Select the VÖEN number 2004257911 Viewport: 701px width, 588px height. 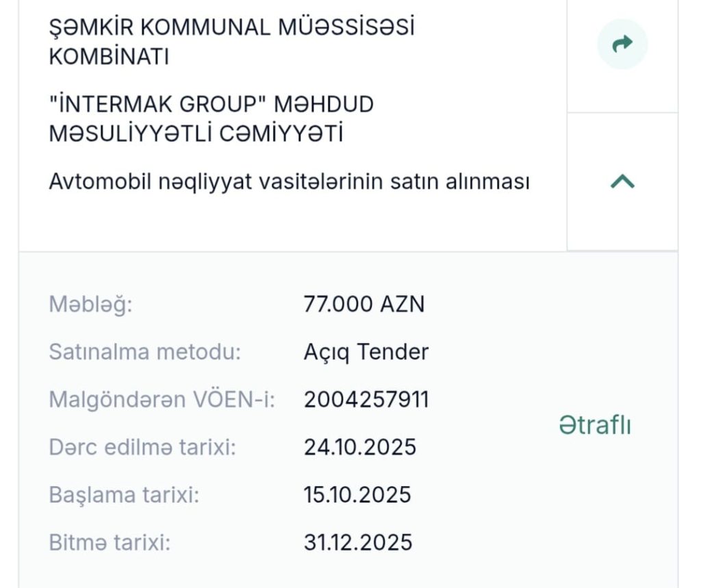(366, 399)
